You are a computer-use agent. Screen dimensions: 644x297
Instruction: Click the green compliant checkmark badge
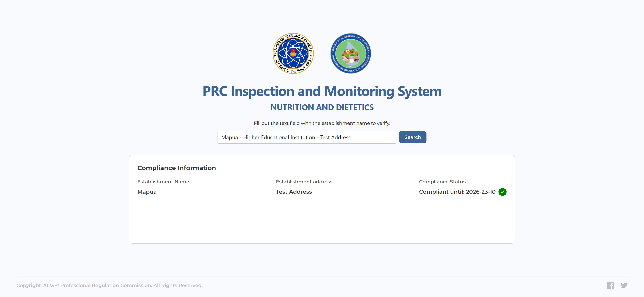[x=502, y=192]
